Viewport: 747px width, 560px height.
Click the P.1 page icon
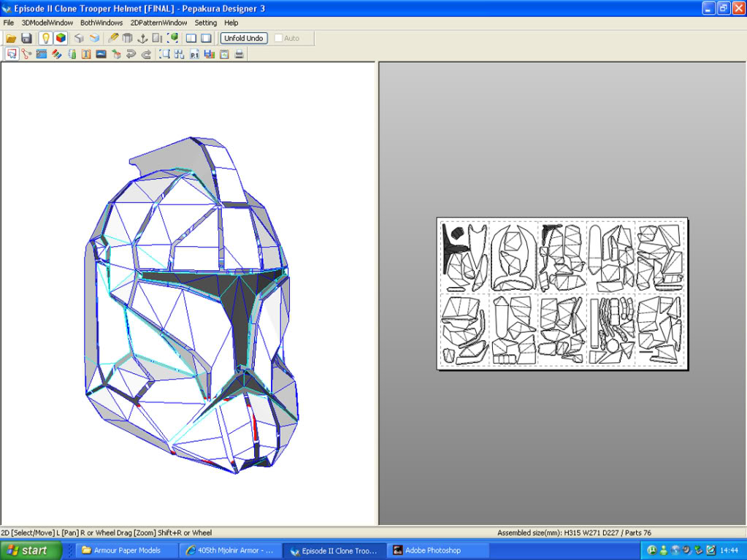[x=194, y=54]
